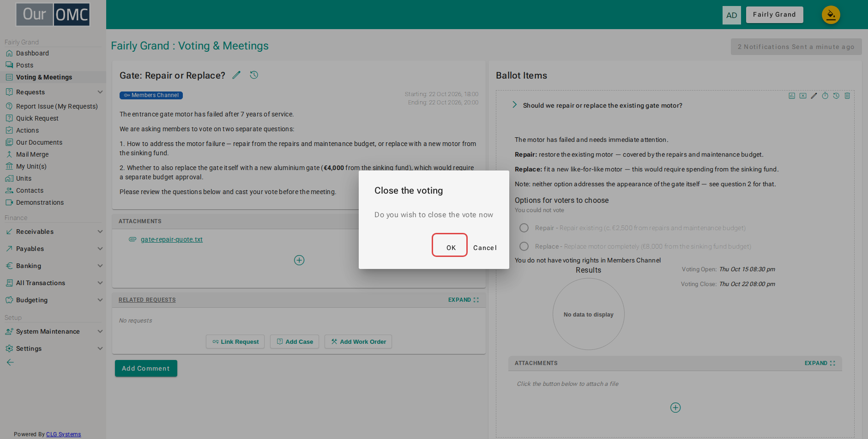Cancel the Close the voting dialog
Viewport: 868px width, 439px height.
pyautogui.click(x=485, y=248)
